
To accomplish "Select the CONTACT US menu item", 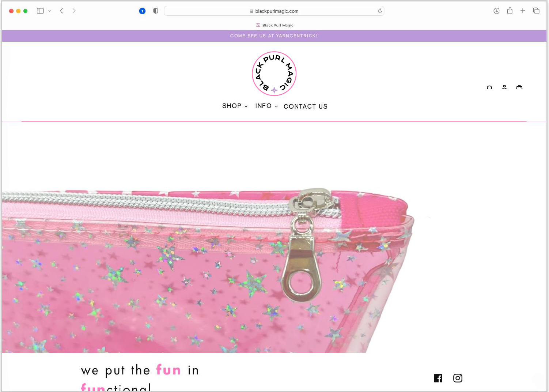I will [306, 106].
